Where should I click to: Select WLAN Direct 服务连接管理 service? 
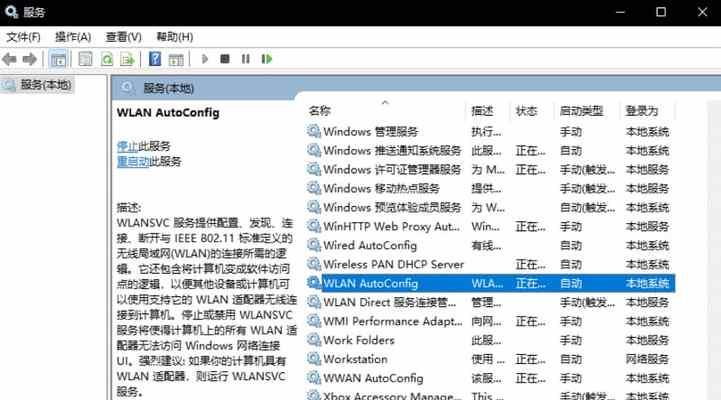tap(389, 302)
